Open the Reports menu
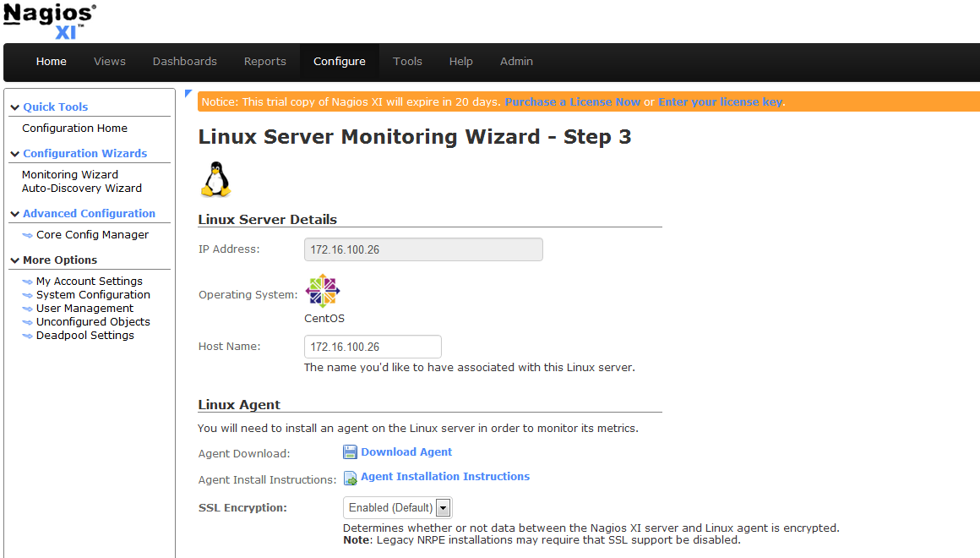 point(265,62)
